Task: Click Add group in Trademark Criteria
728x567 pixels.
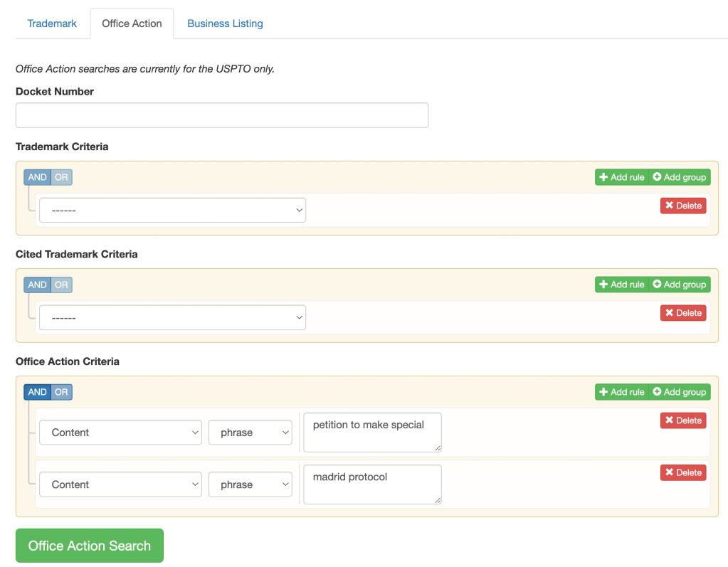Action: [x=680, y=177]
